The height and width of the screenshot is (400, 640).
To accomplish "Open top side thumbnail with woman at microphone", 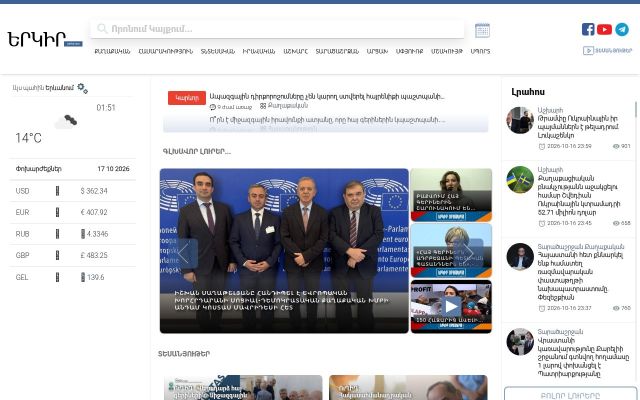I will (x=451, y=195).
